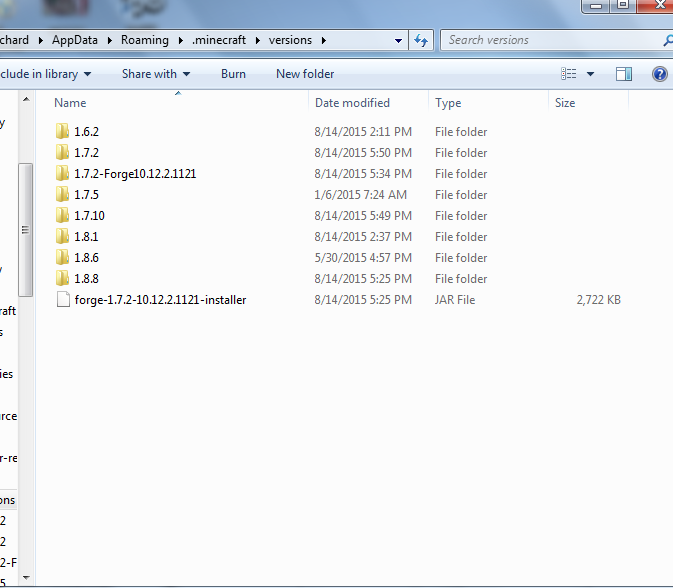Viewport: 673px width, 588px height.
Task: Click the search magnifier icon
Action: click(667, 40)
